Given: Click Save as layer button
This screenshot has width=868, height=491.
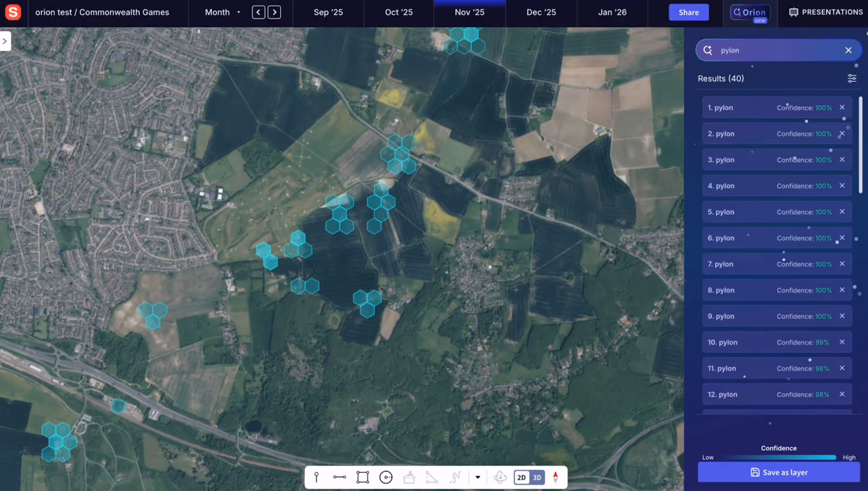Looking at the screenshot, I should (778, 472).
